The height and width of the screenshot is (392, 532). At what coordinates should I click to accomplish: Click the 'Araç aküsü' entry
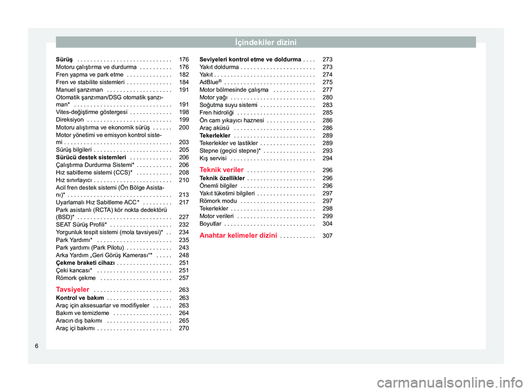click(x=266, y=128)
